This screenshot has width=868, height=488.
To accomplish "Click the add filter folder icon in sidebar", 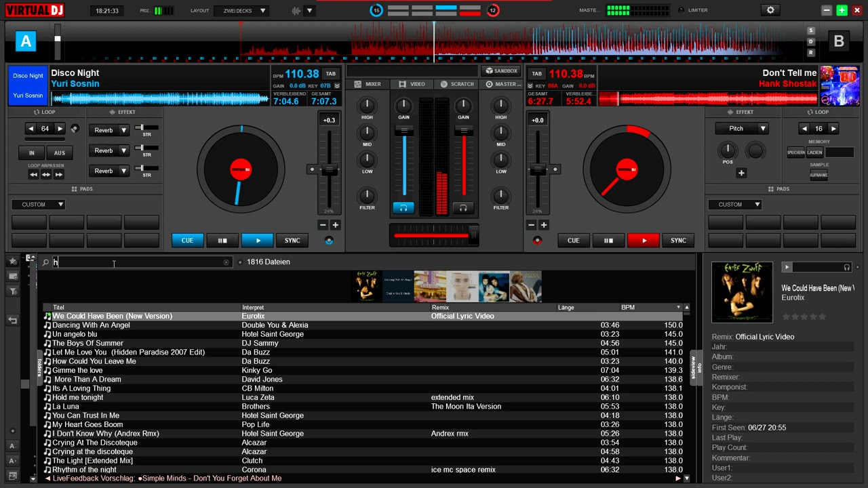I will coord(13,291).
